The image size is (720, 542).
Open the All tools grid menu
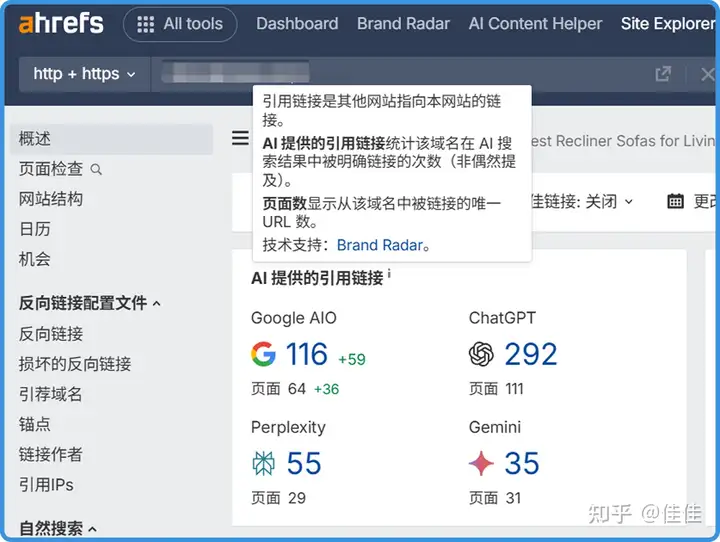tap(180, 24)
